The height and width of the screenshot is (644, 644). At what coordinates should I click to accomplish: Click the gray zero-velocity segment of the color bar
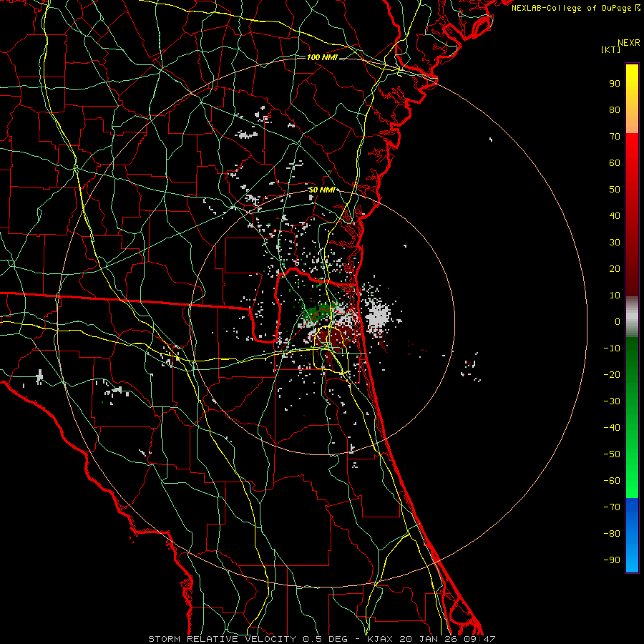coord(632,317)
